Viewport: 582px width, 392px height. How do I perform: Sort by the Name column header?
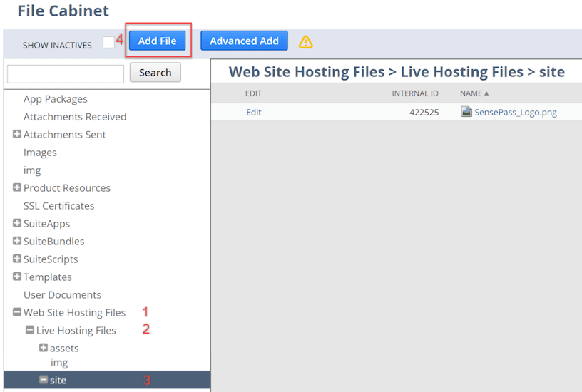point(474,93)
